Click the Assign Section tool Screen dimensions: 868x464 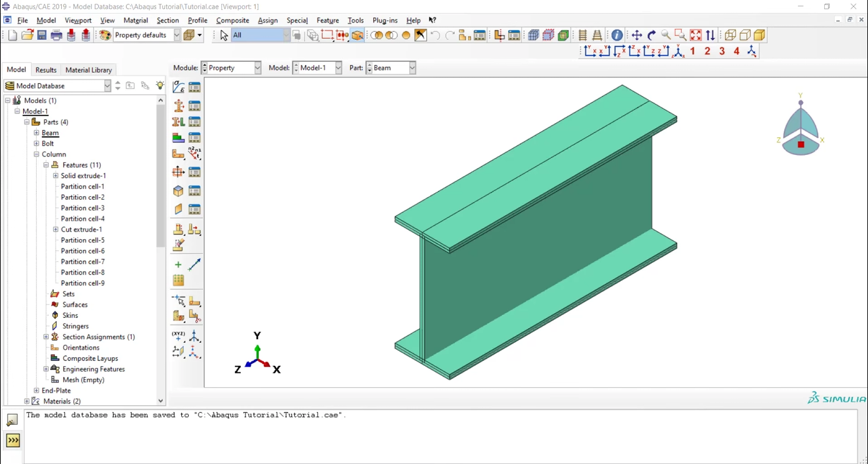coord(178,122)
